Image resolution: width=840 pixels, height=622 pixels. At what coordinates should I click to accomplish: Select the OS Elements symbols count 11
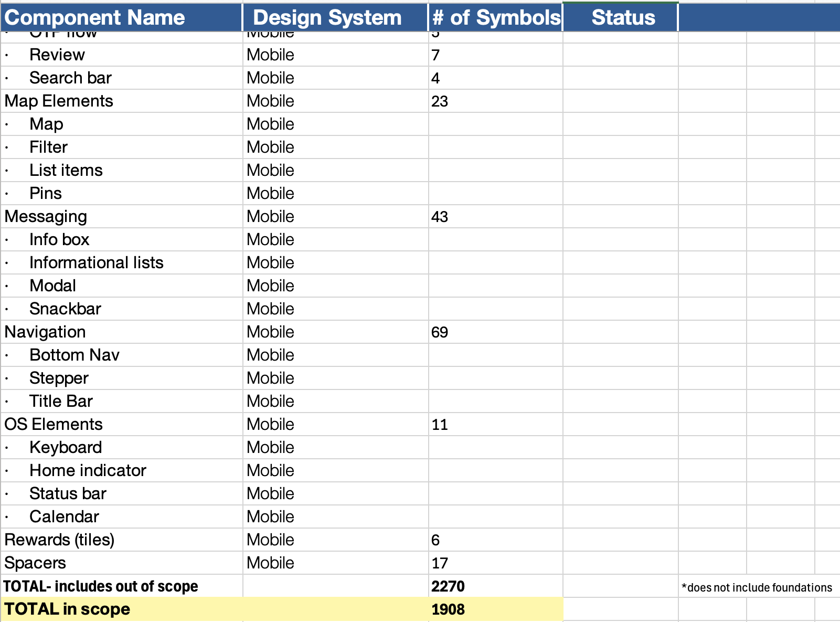click(440, 425)
